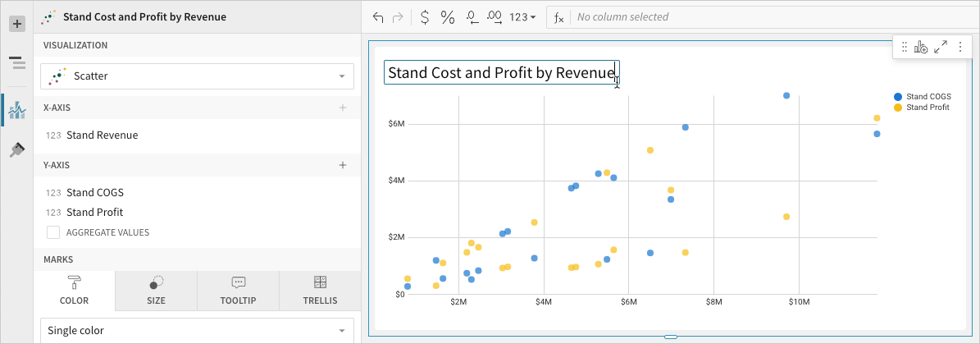Image resolution: width=980 pixels, height=344 pixels.
Task: Decrease decimal places in toolbar
Action: pyautogui.click(x=472, y=17)
